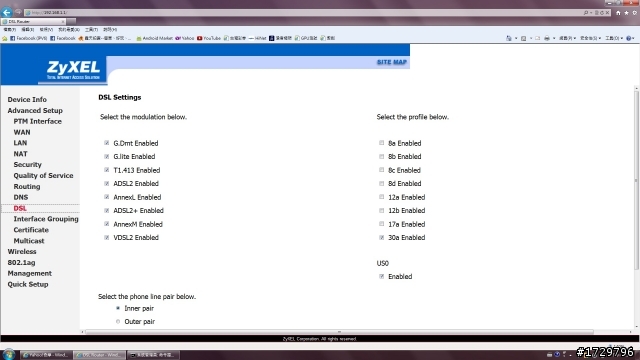Screen dimensions: 640x360
Task: Select the Outer pair radio button
Action: click(x=118, y=322)
